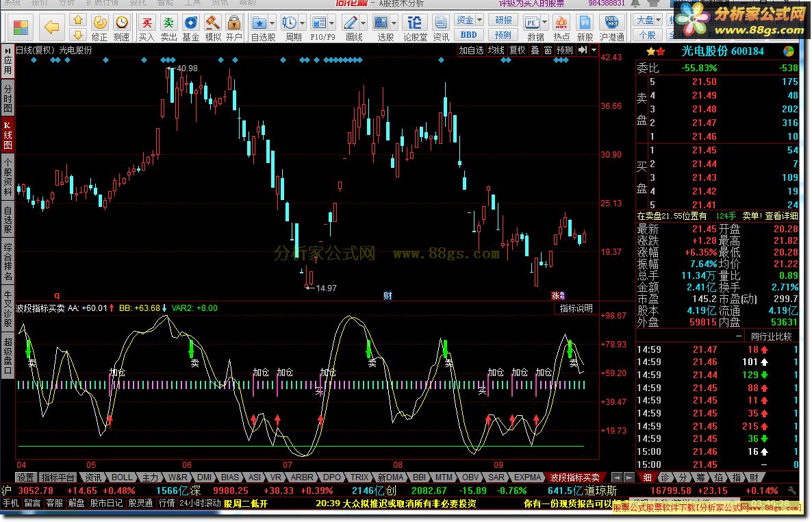The image size is (812, 522).
Task: Select the 画线 drawing line tool
Action: point(351,28)
